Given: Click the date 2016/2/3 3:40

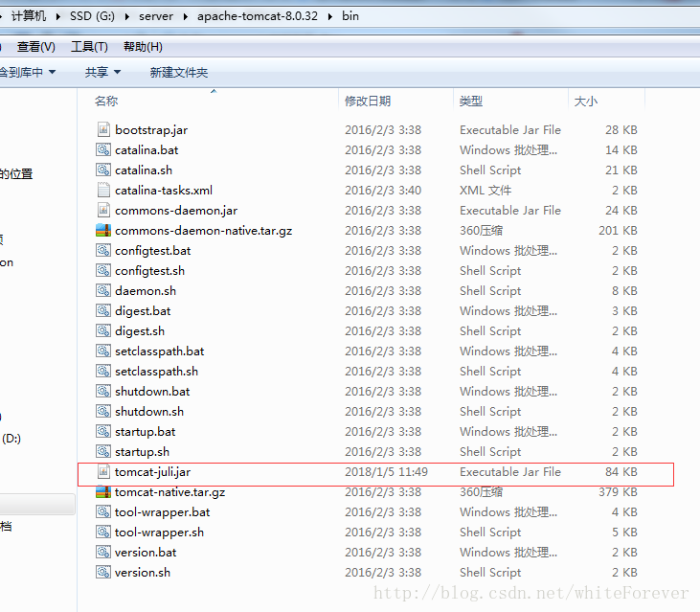Looking at the screenshot, I should 383,191.
